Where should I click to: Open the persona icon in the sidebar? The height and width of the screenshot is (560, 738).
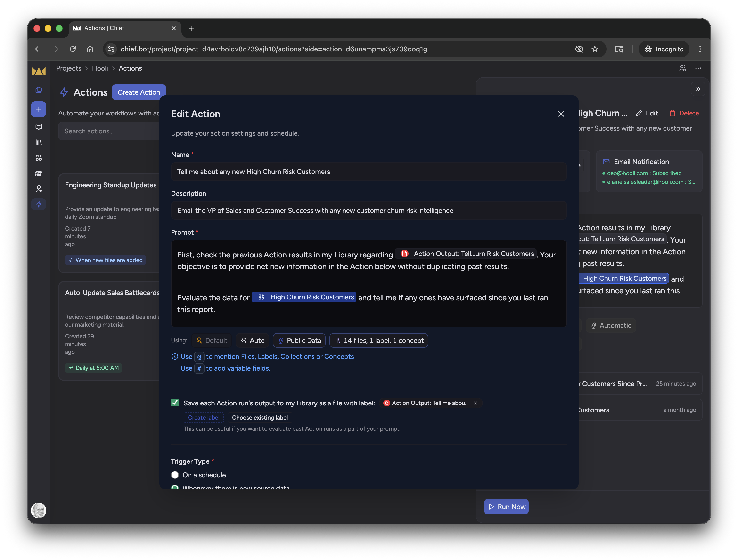pos(39,189)
